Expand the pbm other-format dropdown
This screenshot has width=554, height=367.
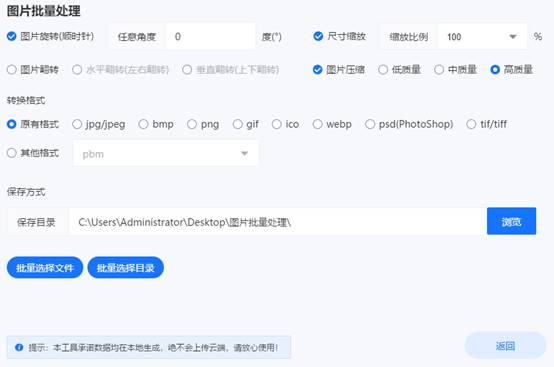(166, 154)
